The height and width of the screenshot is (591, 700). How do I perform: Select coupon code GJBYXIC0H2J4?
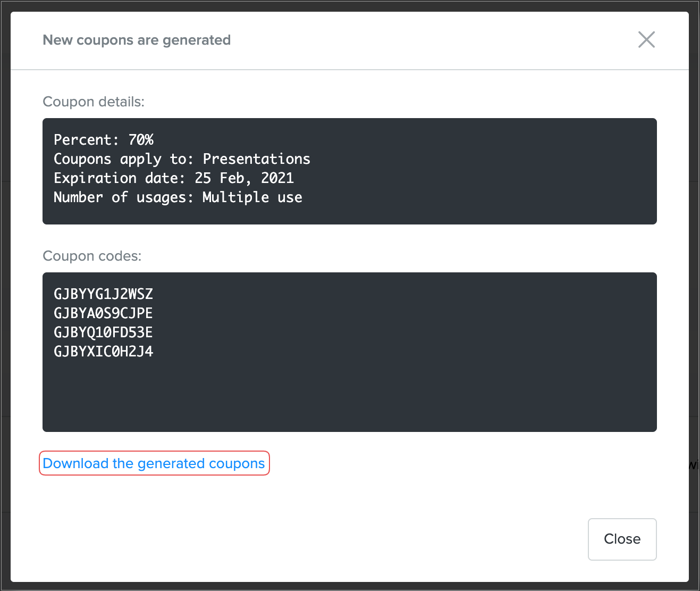pyautogui.click(x=103, y=352)
